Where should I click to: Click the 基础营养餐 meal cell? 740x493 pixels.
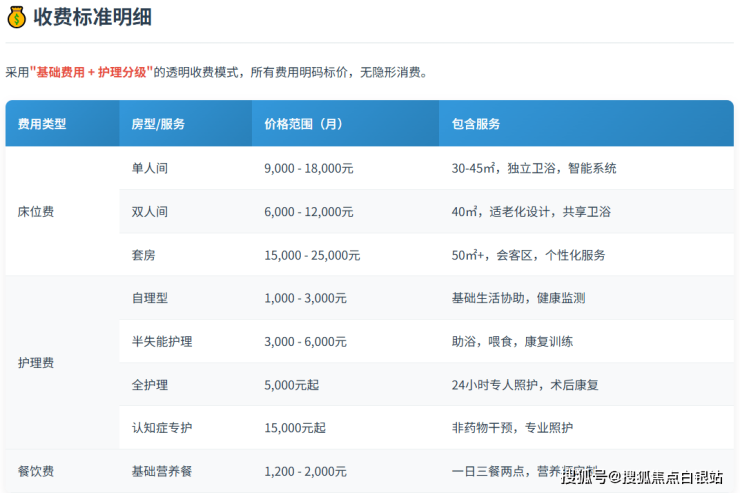[x=162, y=471]
